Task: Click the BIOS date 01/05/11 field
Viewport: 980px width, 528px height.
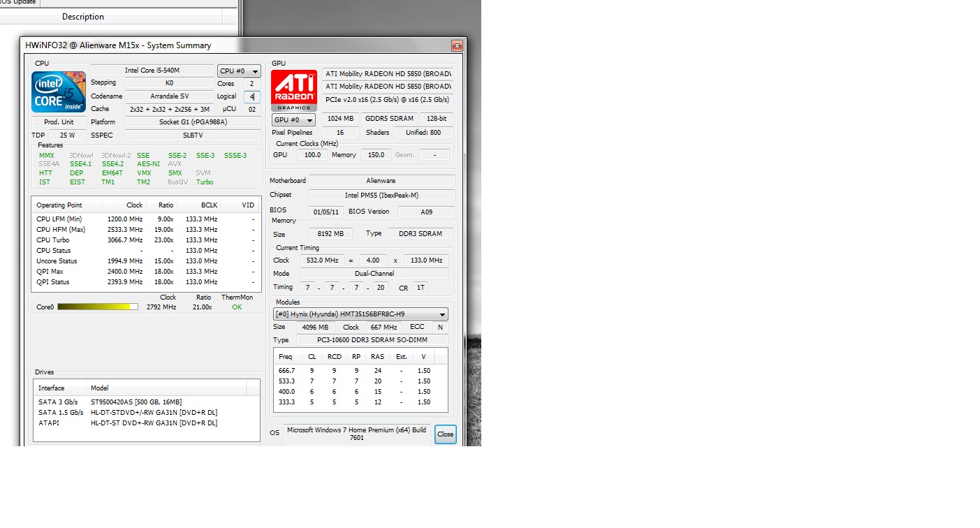Action: (x=326, y=212)
